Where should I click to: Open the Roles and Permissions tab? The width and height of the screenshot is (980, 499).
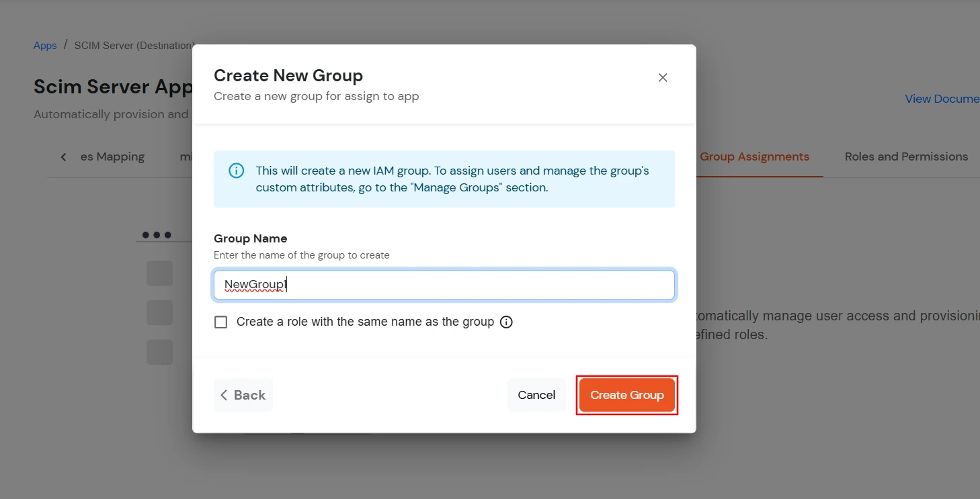[905, 156]
